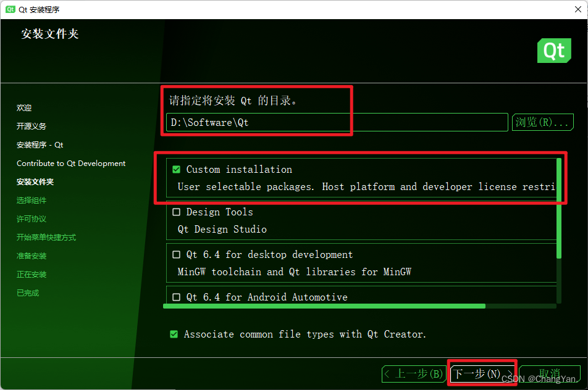Tick Qt 6.4 for desktop development
Screen dimensions: 588x390
point(176,255)
